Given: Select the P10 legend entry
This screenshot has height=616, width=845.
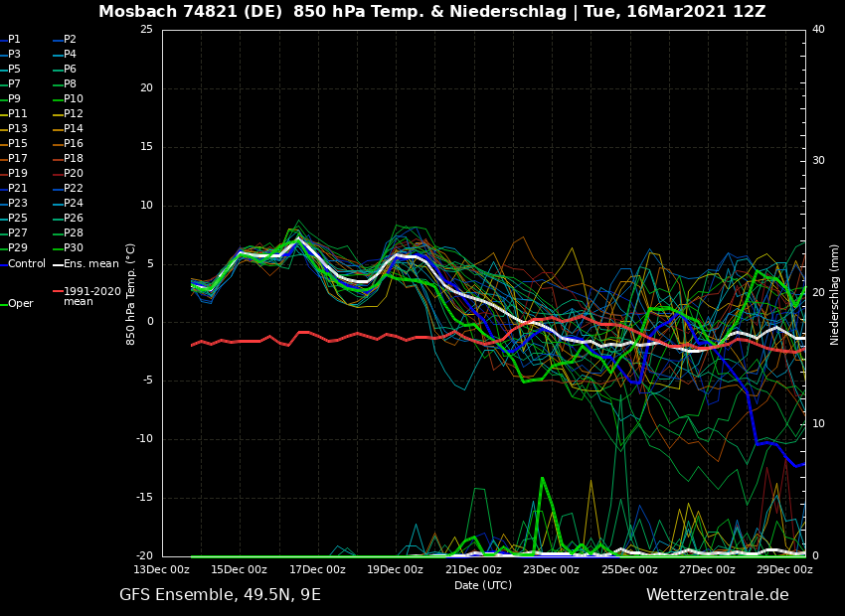Looking at the screenshot, I should point(73,99).
